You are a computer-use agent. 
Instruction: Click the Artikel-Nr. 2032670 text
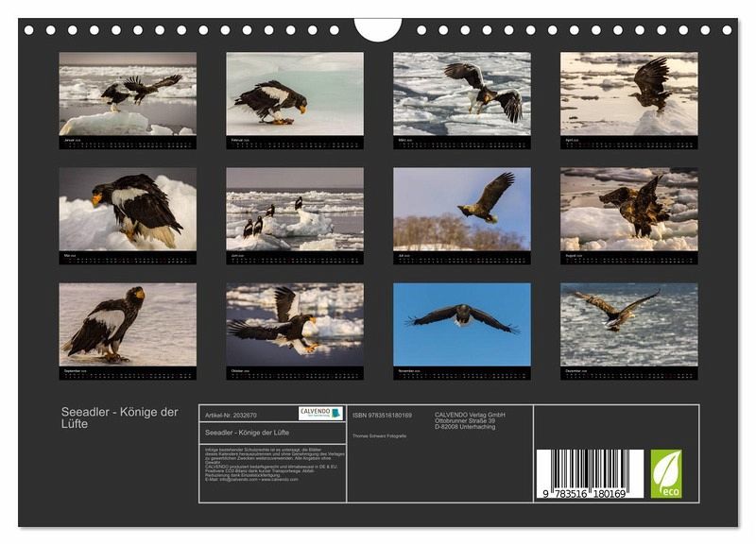[x=231, y=415]
